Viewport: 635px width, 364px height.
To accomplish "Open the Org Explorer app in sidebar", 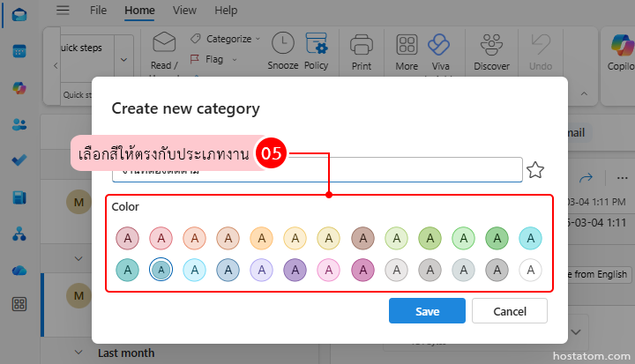I will 19,234.
